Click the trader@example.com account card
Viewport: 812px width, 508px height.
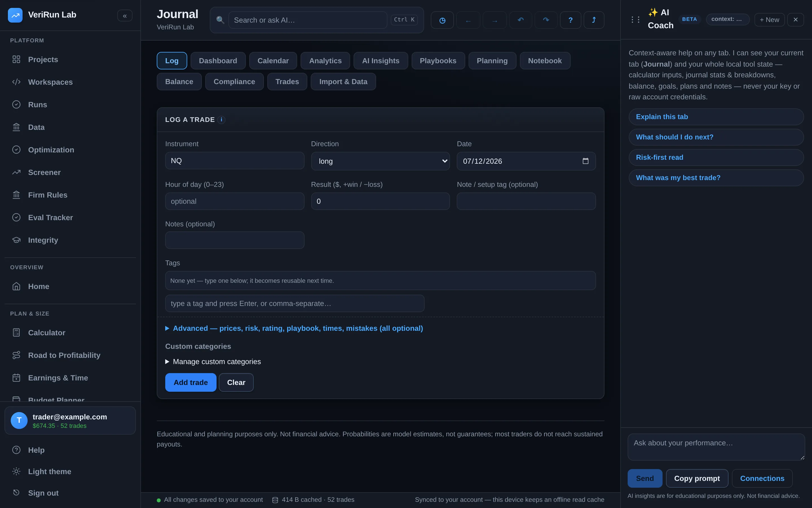(70, 421)
